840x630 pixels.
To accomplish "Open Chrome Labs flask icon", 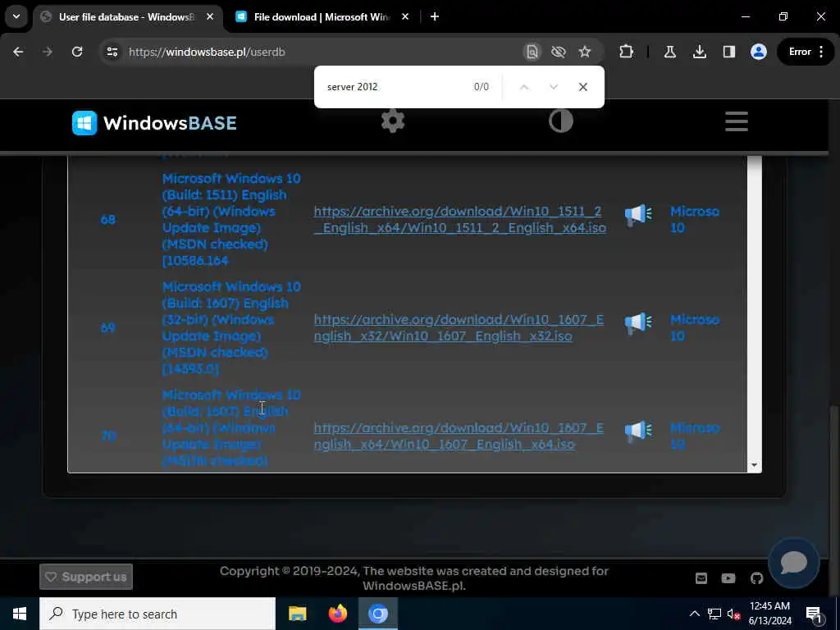I will (669, 52).
